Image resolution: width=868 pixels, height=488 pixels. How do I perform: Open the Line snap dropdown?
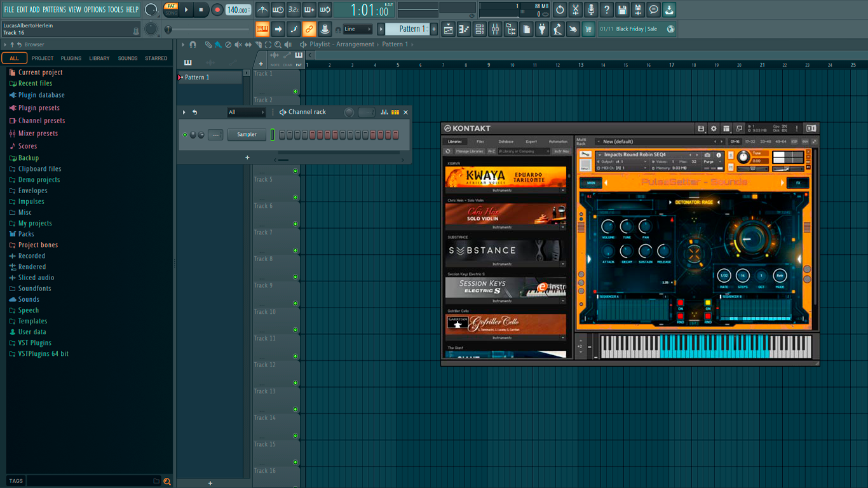pyautogui.click(x=358, y=29)
